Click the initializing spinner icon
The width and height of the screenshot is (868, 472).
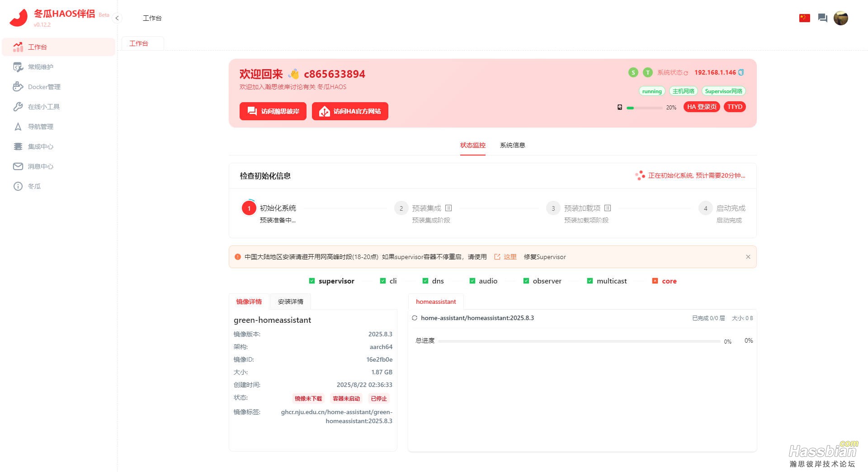point(640,175)
